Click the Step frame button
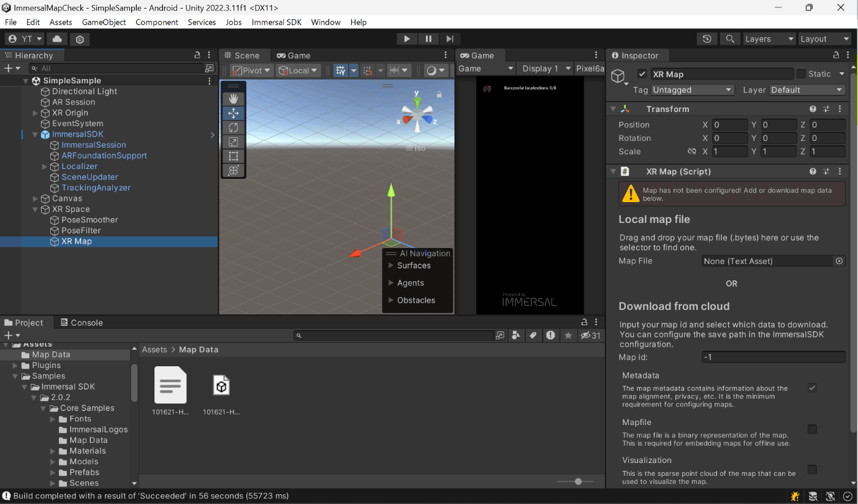The width and height of the screenshot is (858, 504). (x=449, y=39)
